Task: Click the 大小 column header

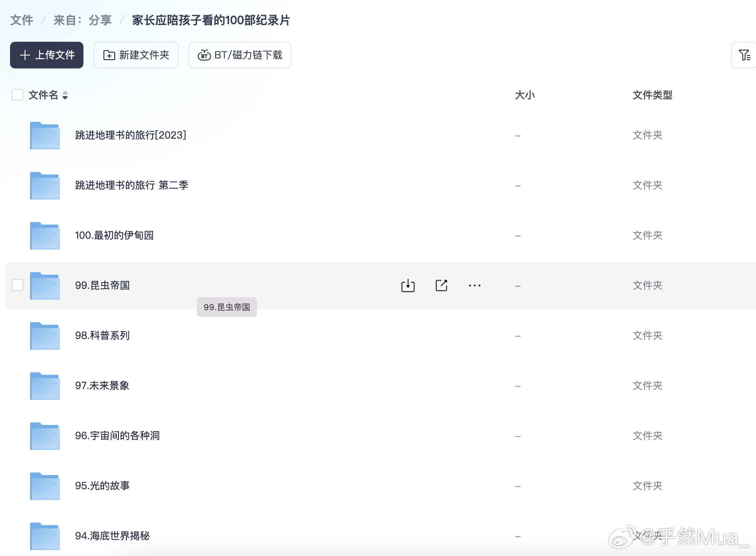Action: tap(525, 95)
